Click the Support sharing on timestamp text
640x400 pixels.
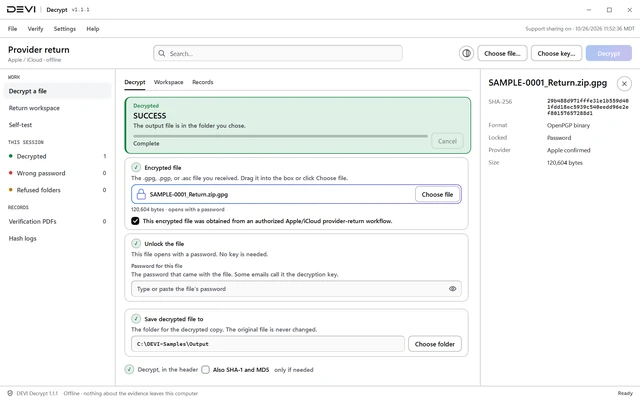pos(580,29)
